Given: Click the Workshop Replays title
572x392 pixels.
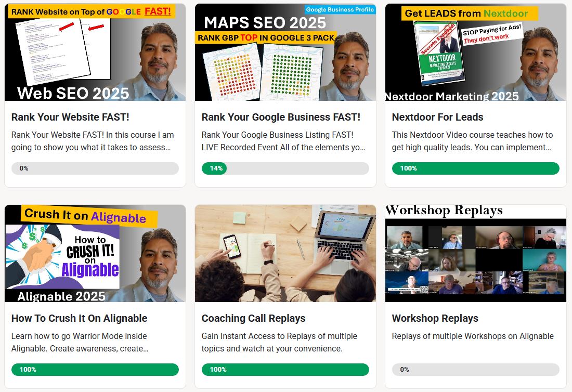Looking at the screenshot, I should [435, 318].
